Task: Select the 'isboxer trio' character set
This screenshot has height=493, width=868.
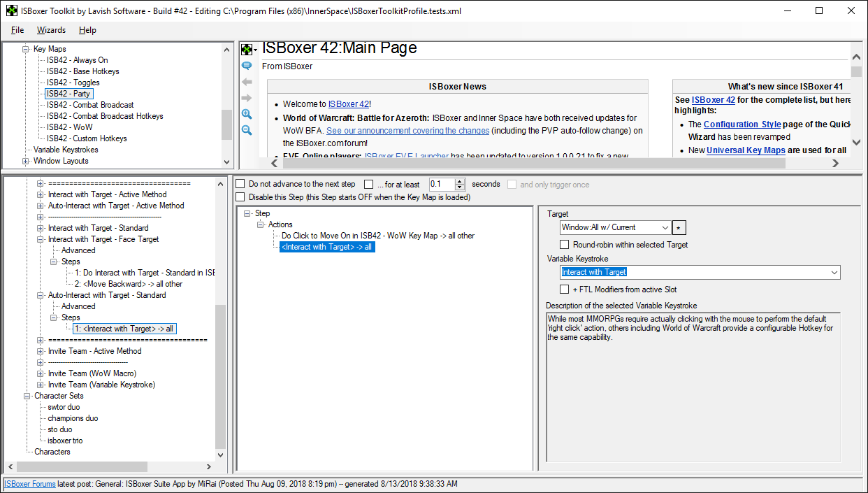Action: pos(65,441)
